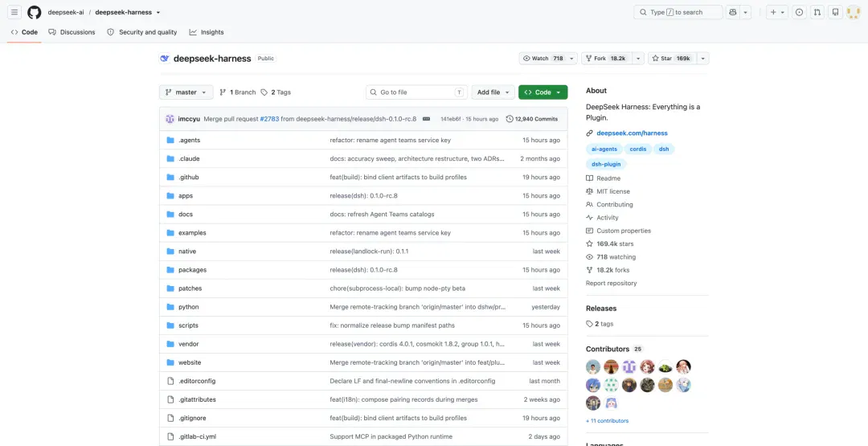868x446 pixels.
Task: Open the python folder
Action: [188, 307]
